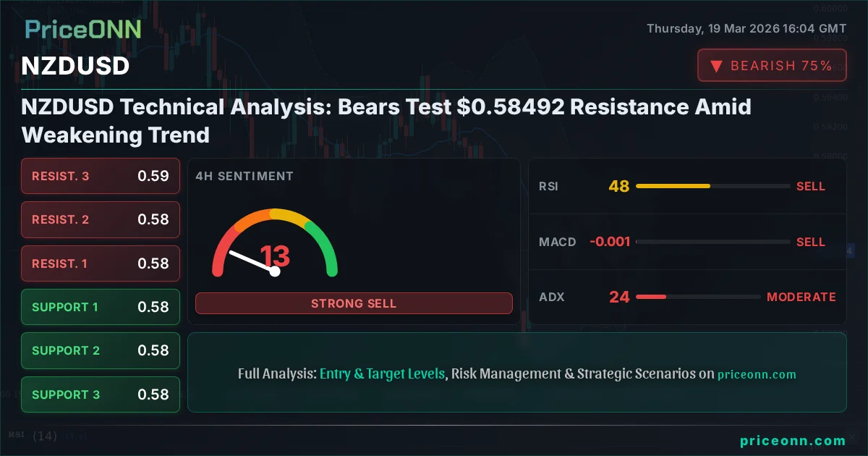
Task: Click the NZDUSD symbol title
Action: point(75,66)
